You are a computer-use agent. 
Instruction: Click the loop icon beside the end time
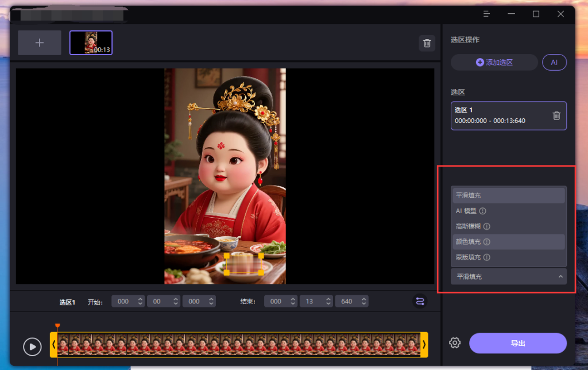pyautogui.click(x=420, y=301)
